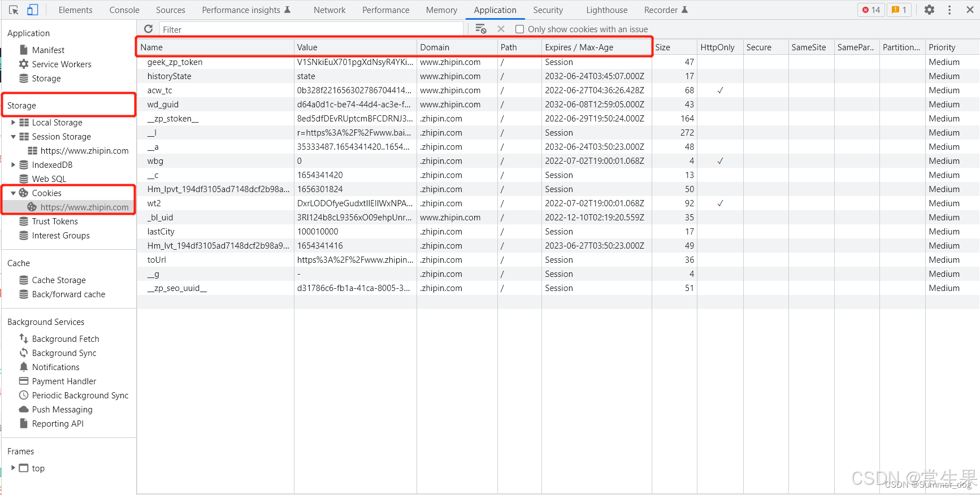This screenshot has height=495, width=980.
Task: Select the __zp_stoken__ cookie row
Action: [x=558, y=119]
